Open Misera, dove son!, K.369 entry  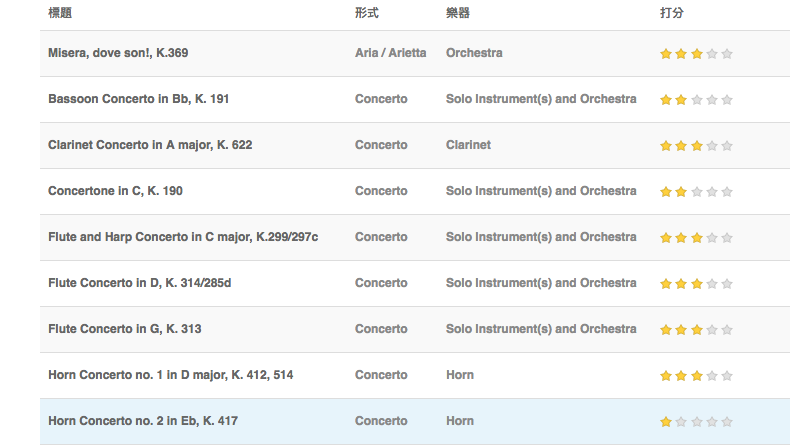coord(118,53)
